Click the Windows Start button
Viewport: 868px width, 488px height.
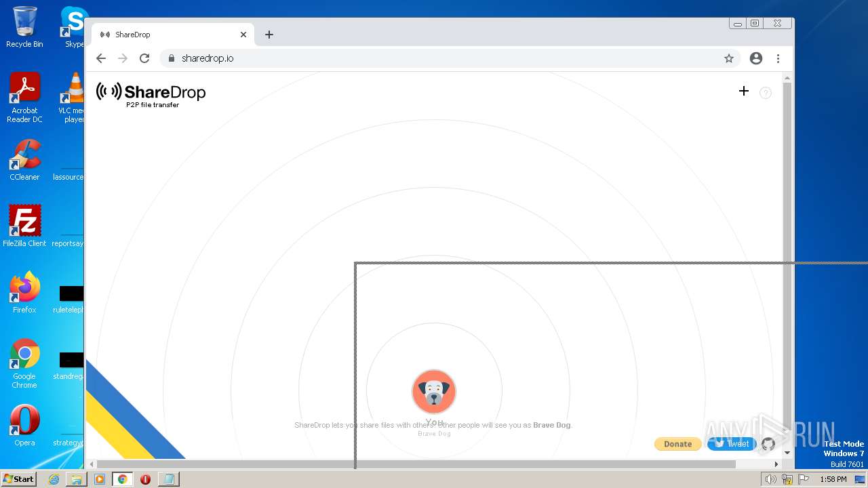coord(18,479)
